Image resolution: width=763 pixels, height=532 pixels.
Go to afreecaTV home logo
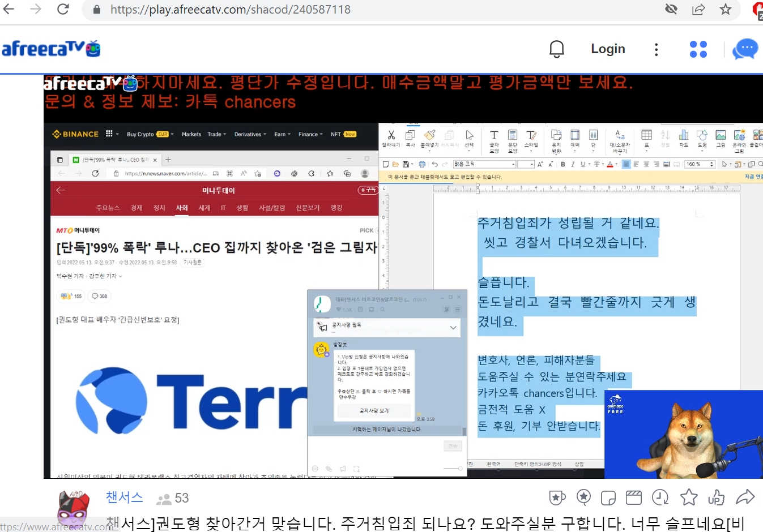click(x=51, y=49)
